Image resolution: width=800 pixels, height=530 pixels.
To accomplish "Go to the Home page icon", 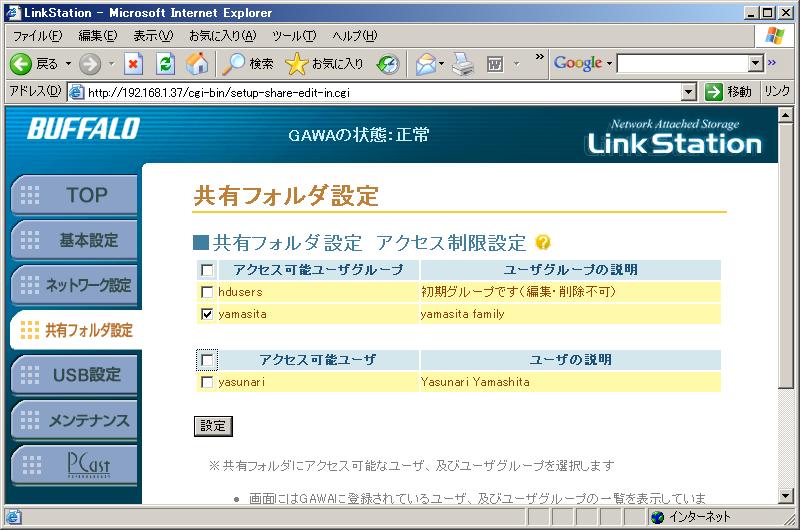I will [197, 64].
